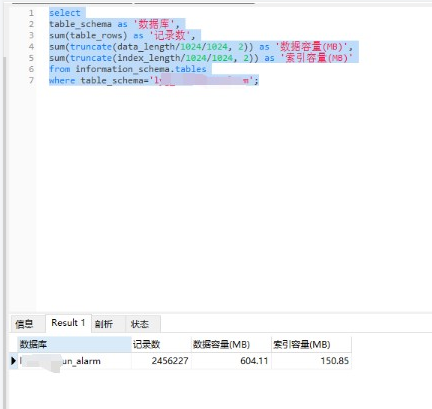Click line number 4 in the gutter
Image resolution: width=432 pixels, height=409 pixels.
click(x=31, y=47)
